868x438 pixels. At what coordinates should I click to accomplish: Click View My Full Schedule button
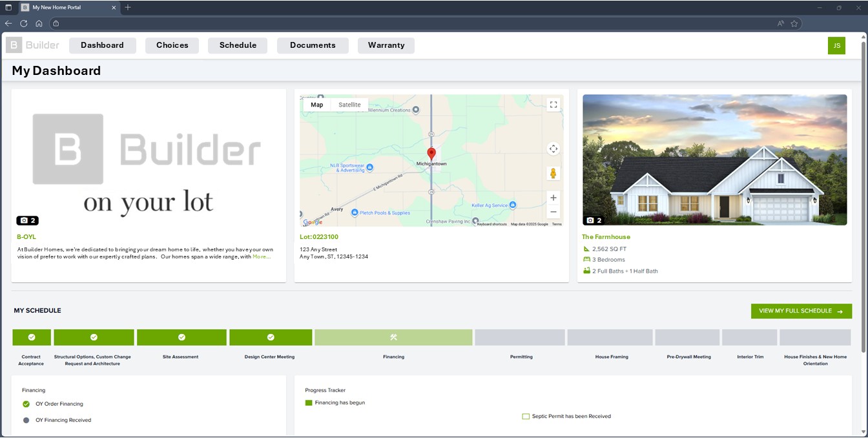801,311
